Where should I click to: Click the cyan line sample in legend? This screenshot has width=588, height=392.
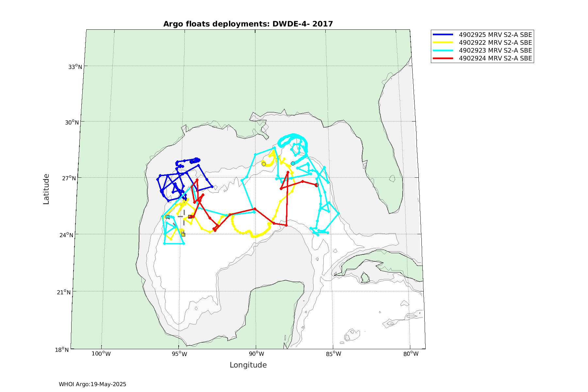(x=443, y=50)
